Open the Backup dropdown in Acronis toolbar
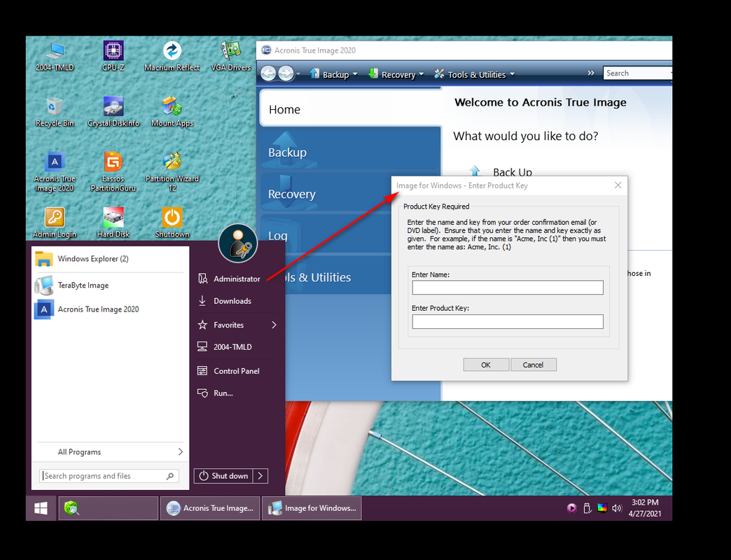This screenshot has height=560, width=731. point(334,74)
